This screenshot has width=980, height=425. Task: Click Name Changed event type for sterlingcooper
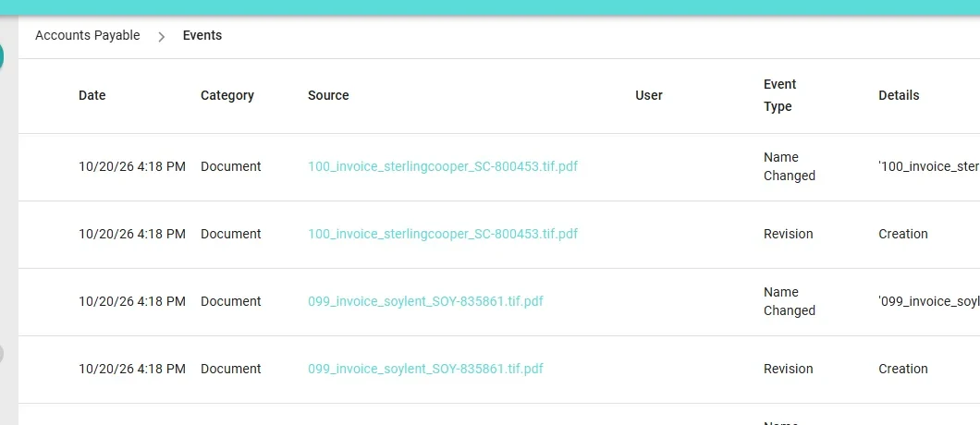pyautogui.click(x=790, y=166)
